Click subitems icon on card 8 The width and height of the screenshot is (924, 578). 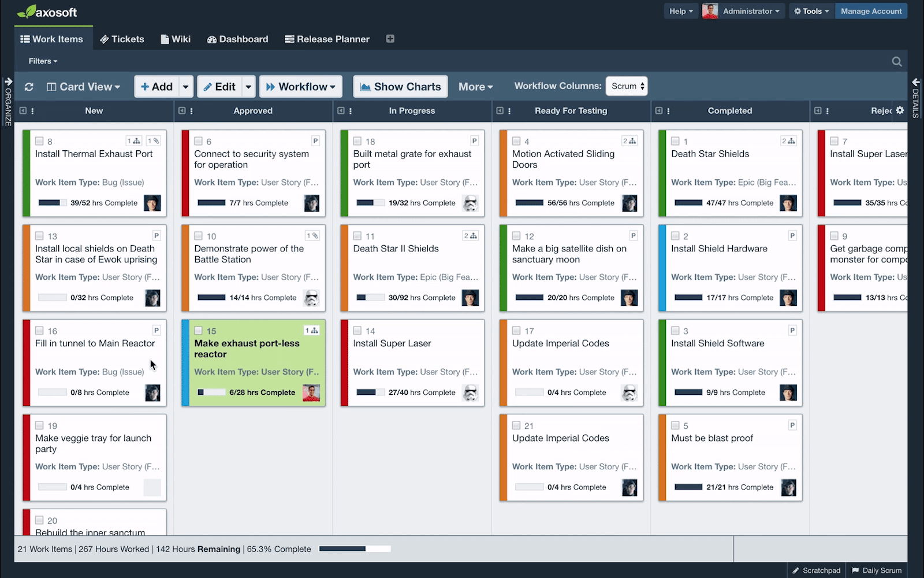point(134,141)
